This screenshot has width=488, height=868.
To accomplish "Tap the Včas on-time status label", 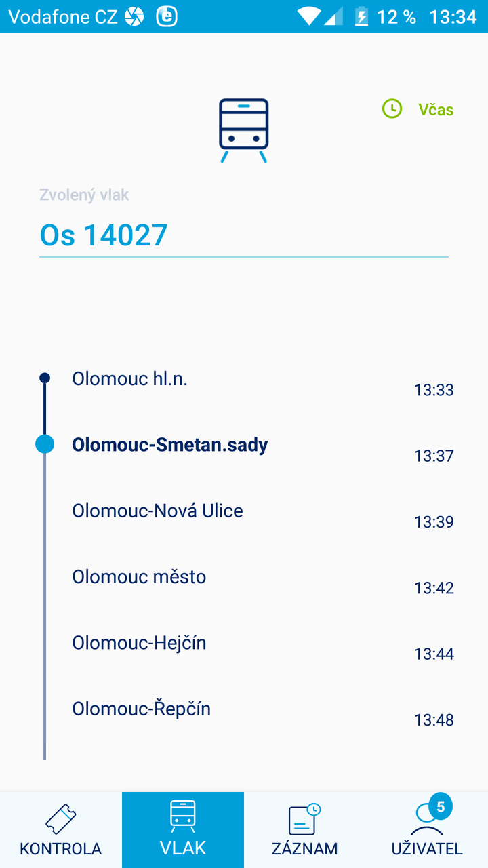I will point(436,110).
